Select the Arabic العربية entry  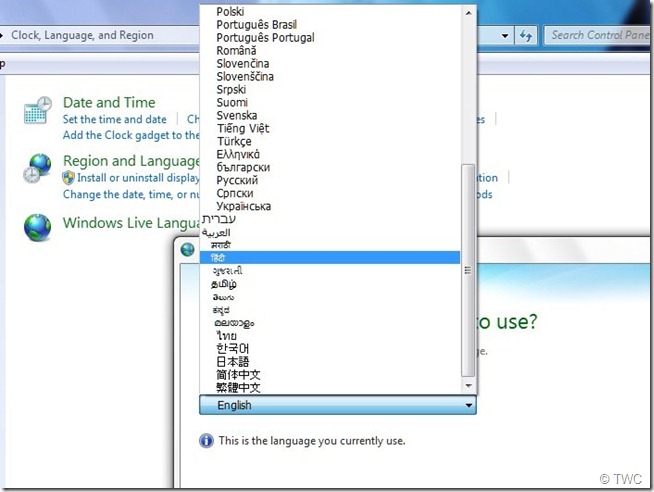331,232
